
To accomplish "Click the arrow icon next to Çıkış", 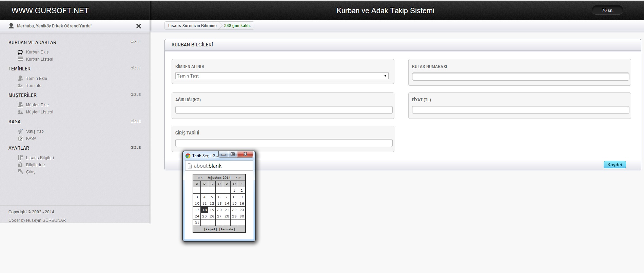I will pos(20,172).
